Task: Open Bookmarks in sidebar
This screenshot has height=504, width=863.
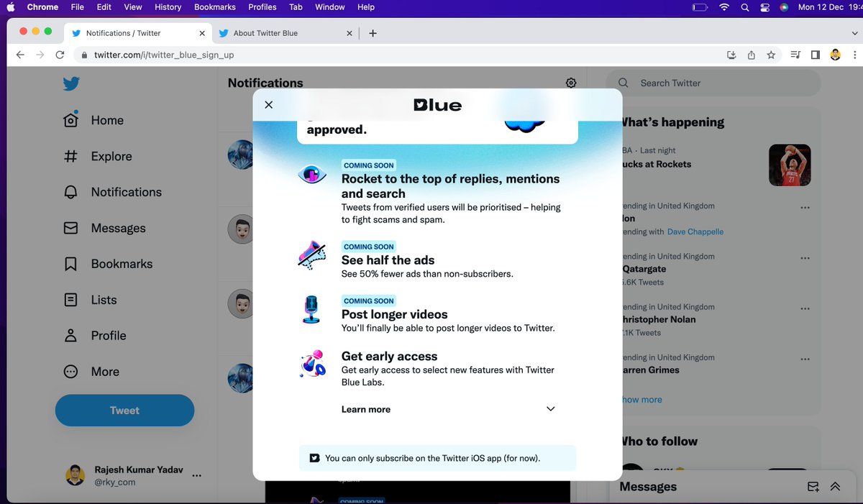Action: coord(108,264)
